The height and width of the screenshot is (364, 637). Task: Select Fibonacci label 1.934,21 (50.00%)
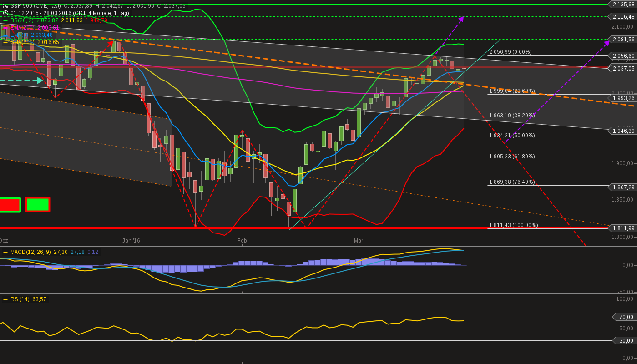pyautogui.click(x=512, y=136)
